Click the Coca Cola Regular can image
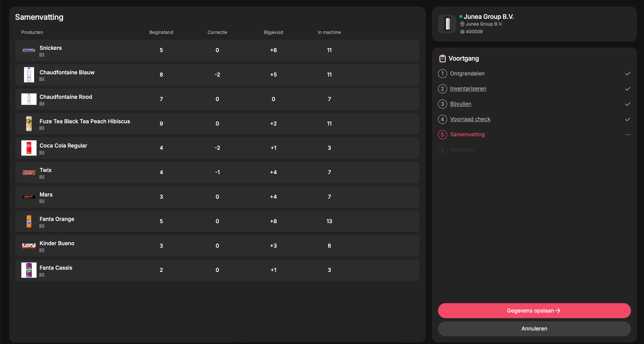 29,148
